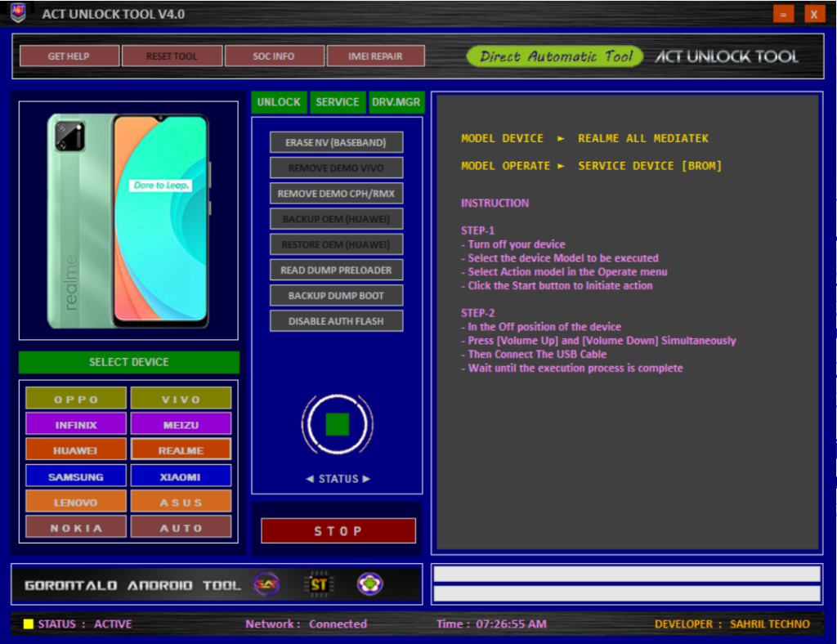Run ERASE NV (BASEBAND) action
The width and height of the screenshot is (837, 644).
coord(336,142)
